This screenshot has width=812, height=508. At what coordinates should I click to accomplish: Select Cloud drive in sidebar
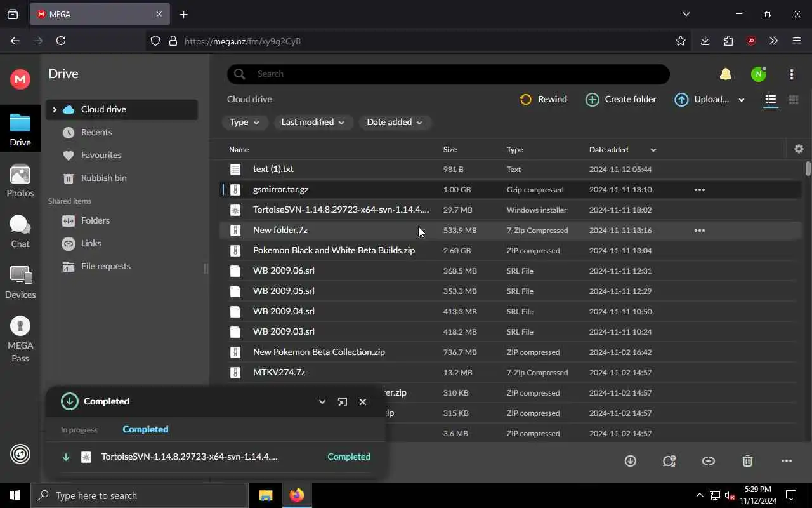coord(122,109)
